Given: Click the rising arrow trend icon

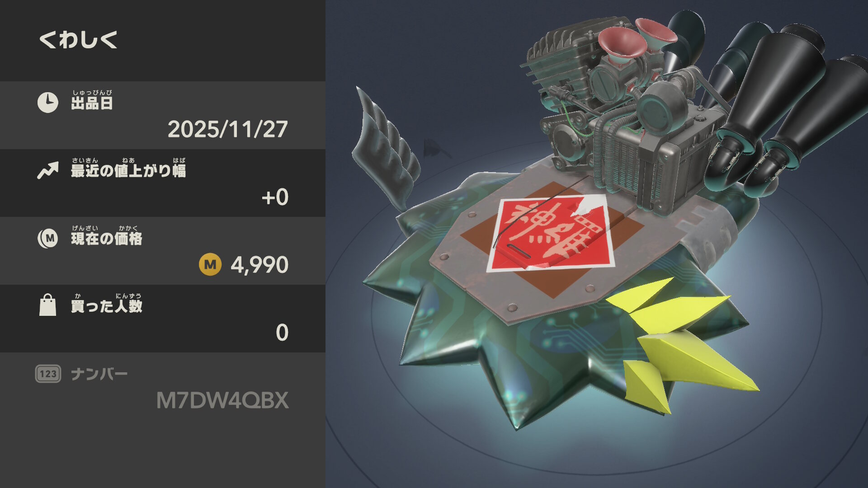Looking at the screenshot, I should (x=47, y=170).
